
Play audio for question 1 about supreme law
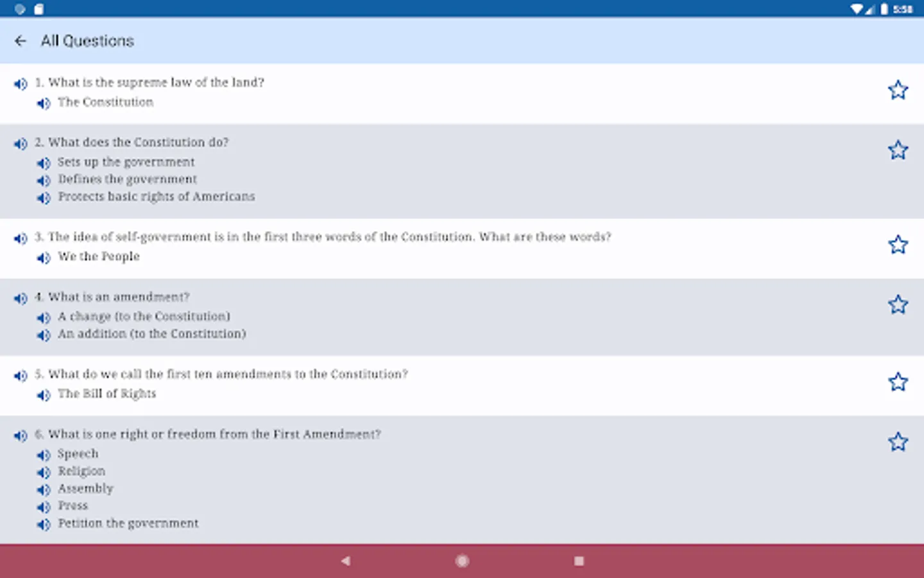(x=19, y=83)
